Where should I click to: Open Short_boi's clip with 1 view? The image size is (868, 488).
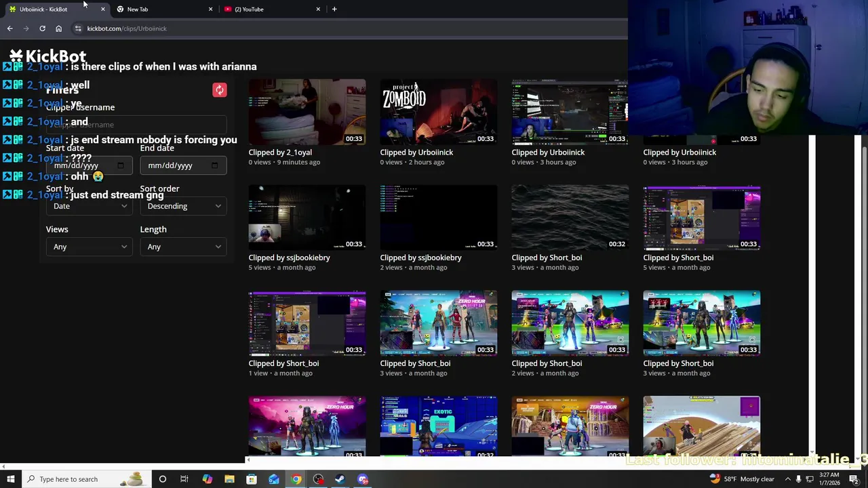(x=307, y=323)
